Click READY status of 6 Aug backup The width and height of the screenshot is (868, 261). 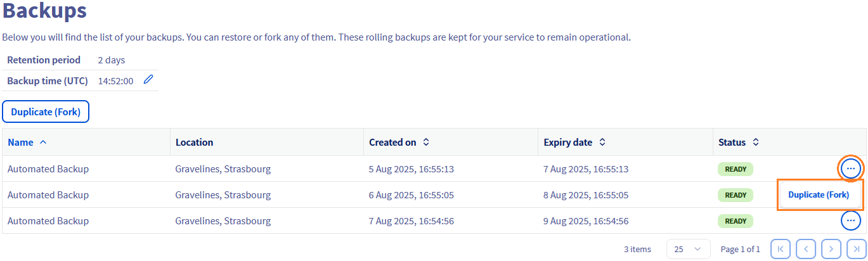coord(735,195)
